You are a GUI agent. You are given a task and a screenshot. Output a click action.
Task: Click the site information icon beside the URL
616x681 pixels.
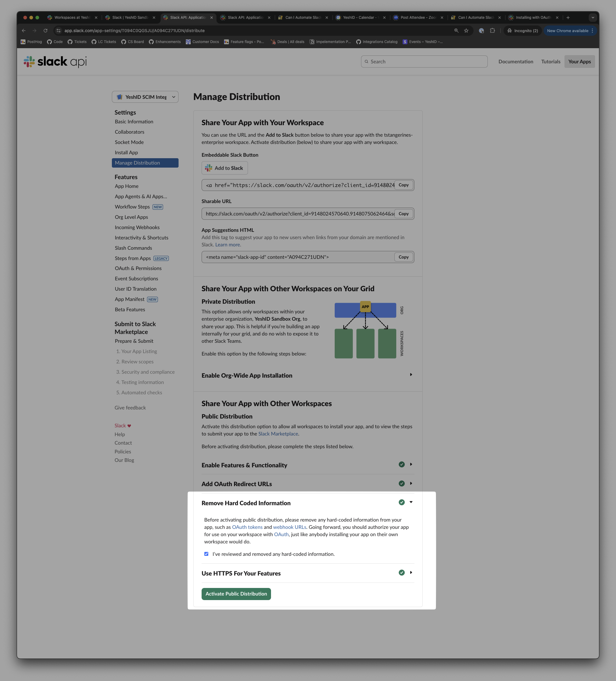[x=59, y=31]
